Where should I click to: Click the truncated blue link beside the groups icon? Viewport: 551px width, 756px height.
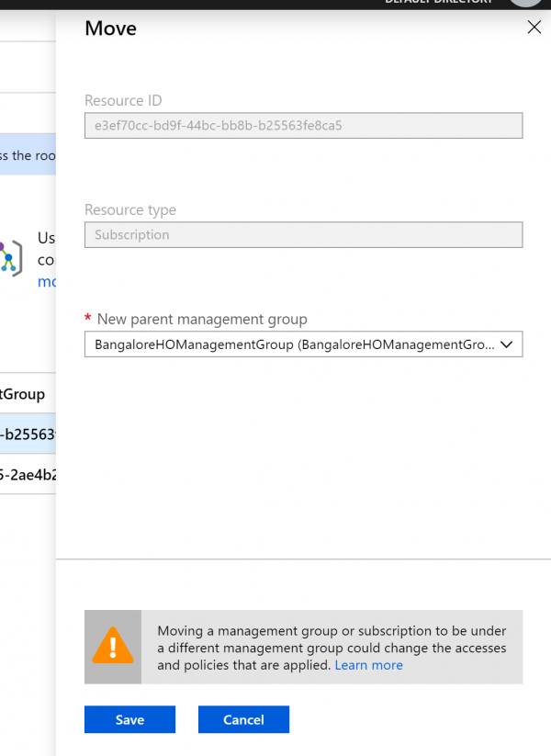pos(46,281)
